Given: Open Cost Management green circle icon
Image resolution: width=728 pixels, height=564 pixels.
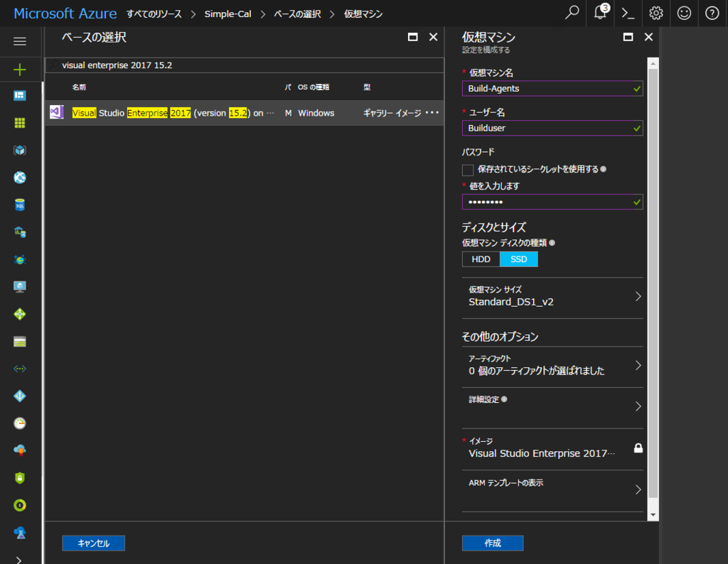Looking at the screenshot, I should click(19, 505).
